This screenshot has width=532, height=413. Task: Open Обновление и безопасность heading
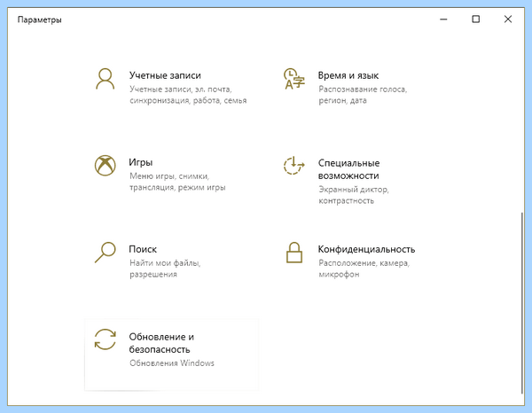click(x=161, y=343)
